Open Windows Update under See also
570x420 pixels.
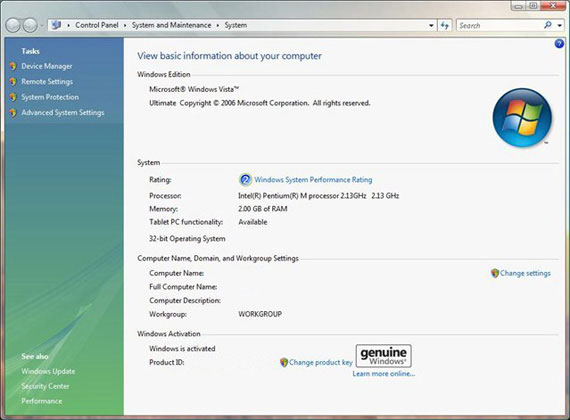[x=48, y=371]
